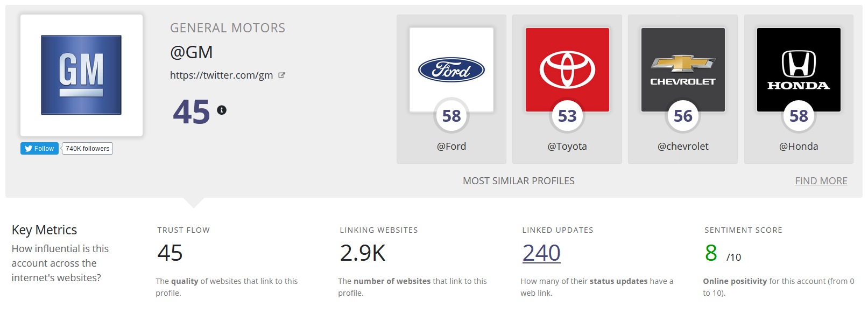The image size is (868, 320).
Task: Select the Chevrolet logo thumbnail
Action: coord(683,70)
